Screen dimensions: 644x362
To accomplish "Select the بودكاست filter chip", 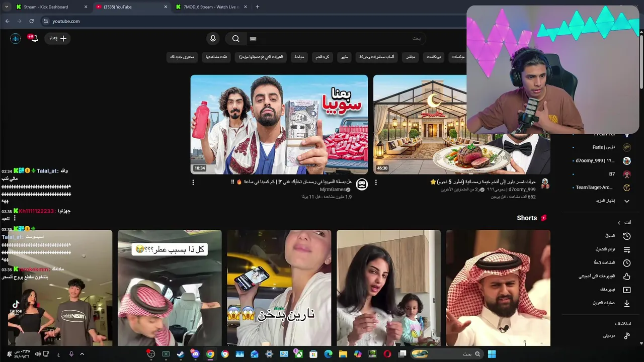I will coord(434,57).
